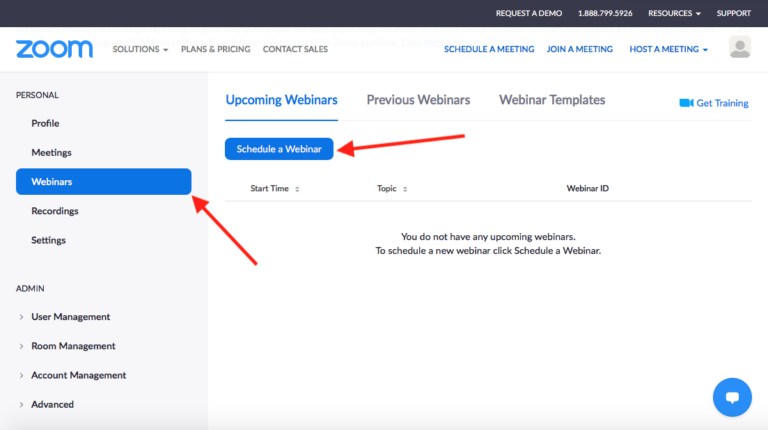
Task: Open the Host a Meeting dropdown
Action: pos(669,49)
